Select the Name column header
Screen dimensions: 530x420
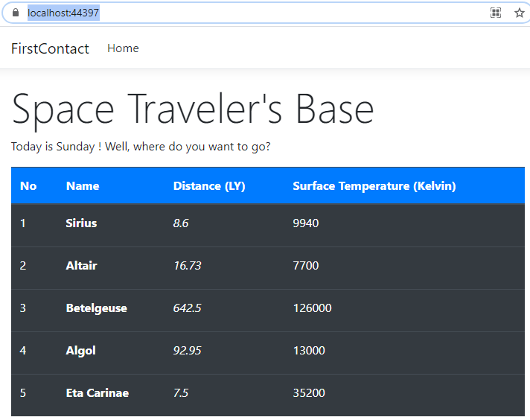83,186
